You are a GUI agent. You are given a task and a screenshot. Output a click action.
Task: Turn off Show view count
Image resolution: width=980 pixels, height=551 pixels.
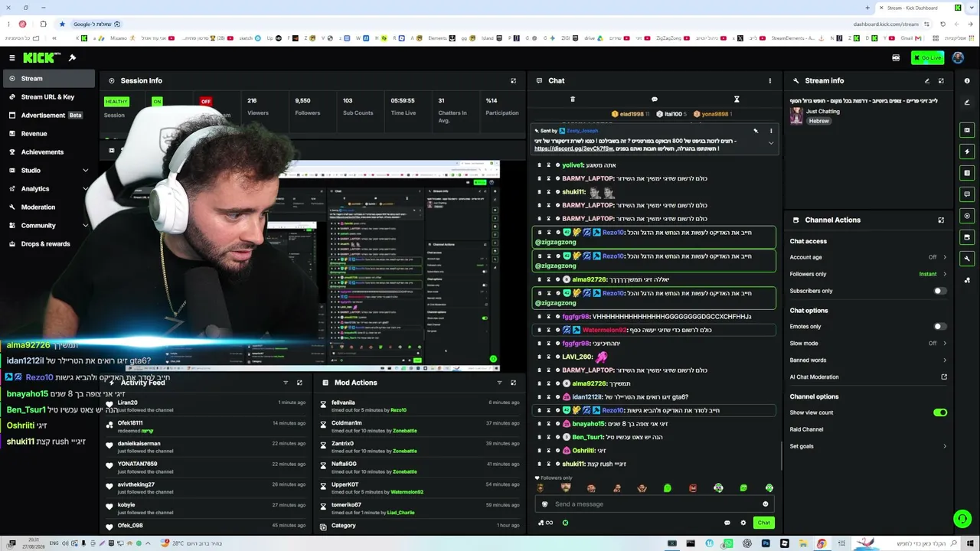click(940, 413)
